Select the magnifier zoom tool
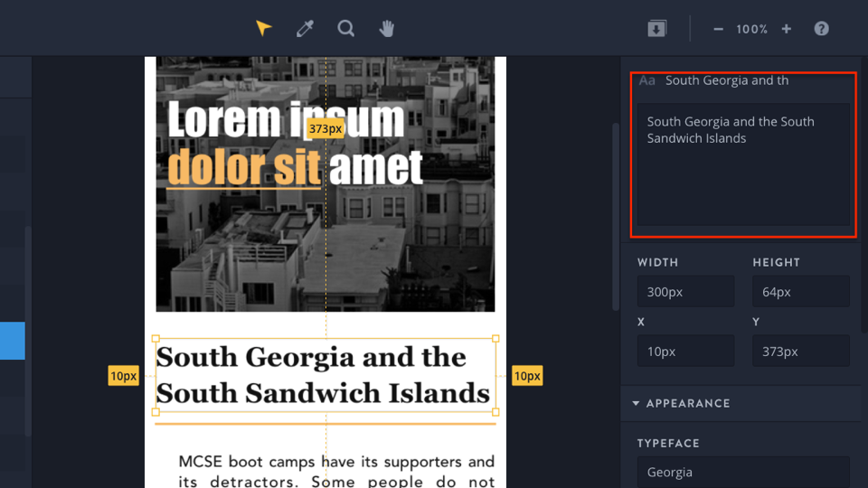 point(346,28)
